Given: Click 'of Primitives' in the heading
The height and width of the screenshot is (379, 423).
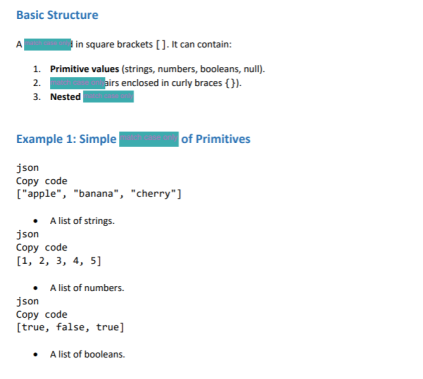Looking at the screenshot, I should (x=216, y=139).
